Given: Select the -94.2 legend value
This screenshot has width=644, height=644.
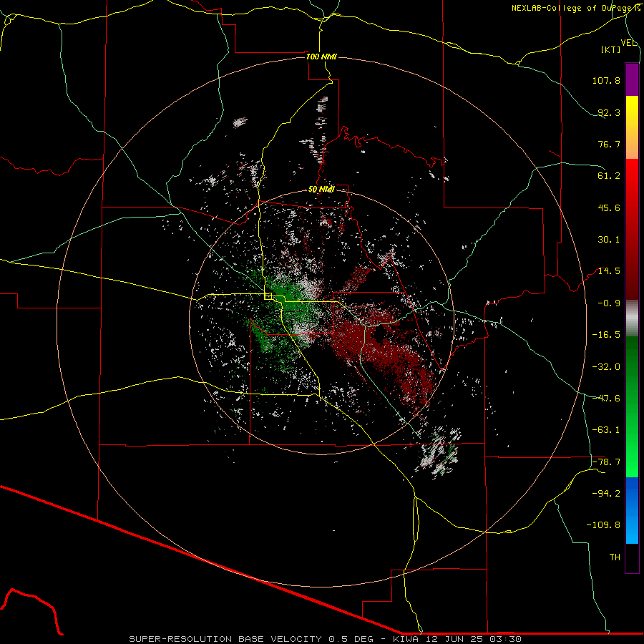Looking at the screenshot, I should 606,494.
